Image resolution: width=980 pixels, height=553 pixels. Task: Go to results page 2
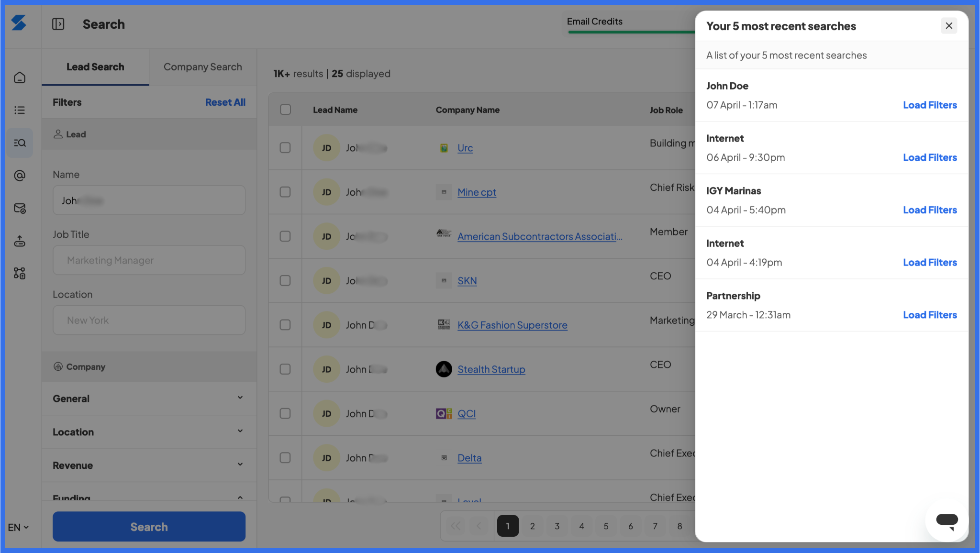coord(532,526)
